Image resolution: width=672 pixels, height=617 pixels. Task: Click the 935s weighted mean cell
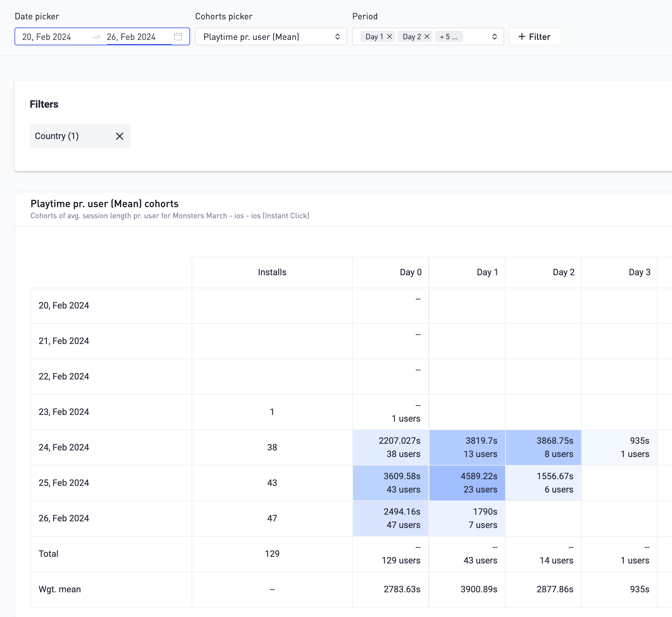[x=619, y=589]
